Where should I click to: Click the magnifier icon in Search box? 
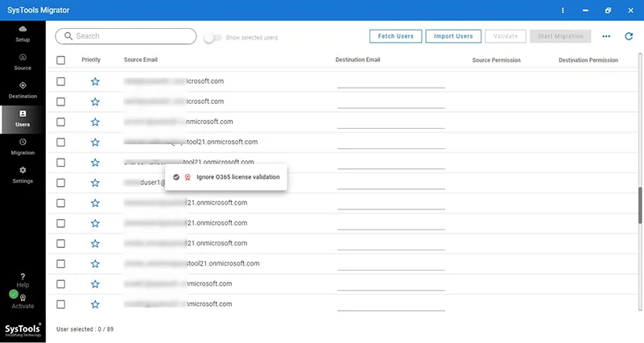pyautogui.click(x=68, y=36)
